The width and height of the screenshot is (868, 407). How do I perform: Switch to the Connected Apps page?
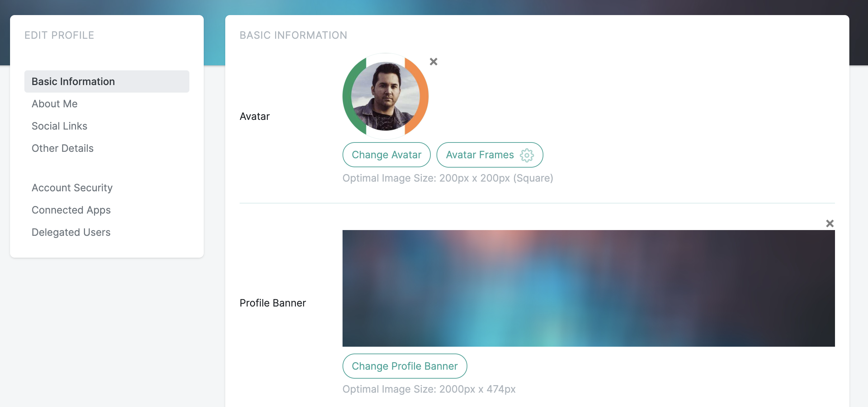(71, 210)
